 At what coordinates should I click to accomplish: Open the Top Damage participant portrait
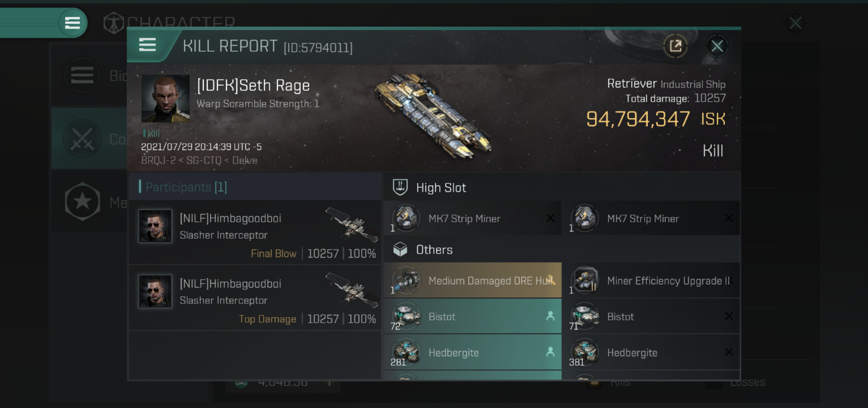(155, 291)
